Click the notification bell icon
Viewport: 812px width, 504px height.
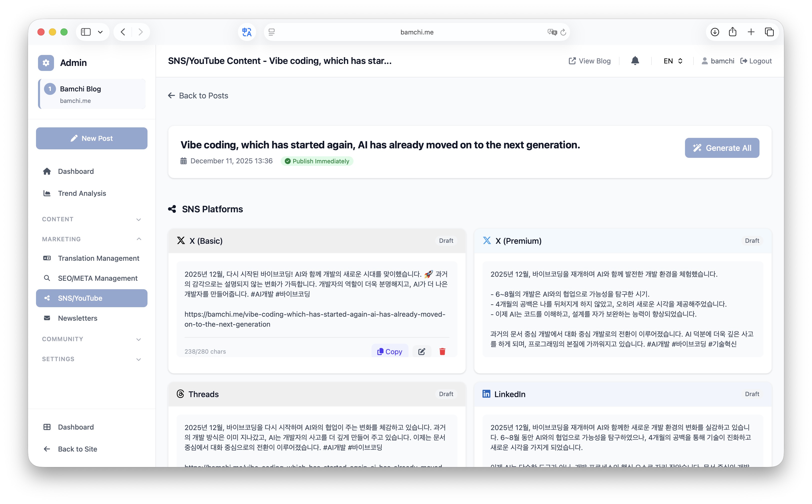click(635, 61)
